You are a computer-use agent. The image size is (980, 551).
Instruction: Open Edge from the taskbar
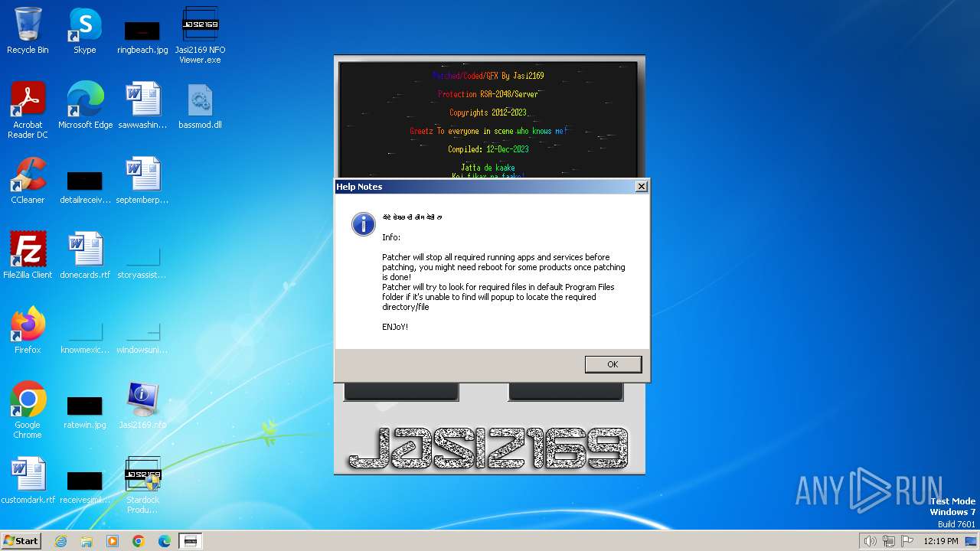[x=165, y=541]
